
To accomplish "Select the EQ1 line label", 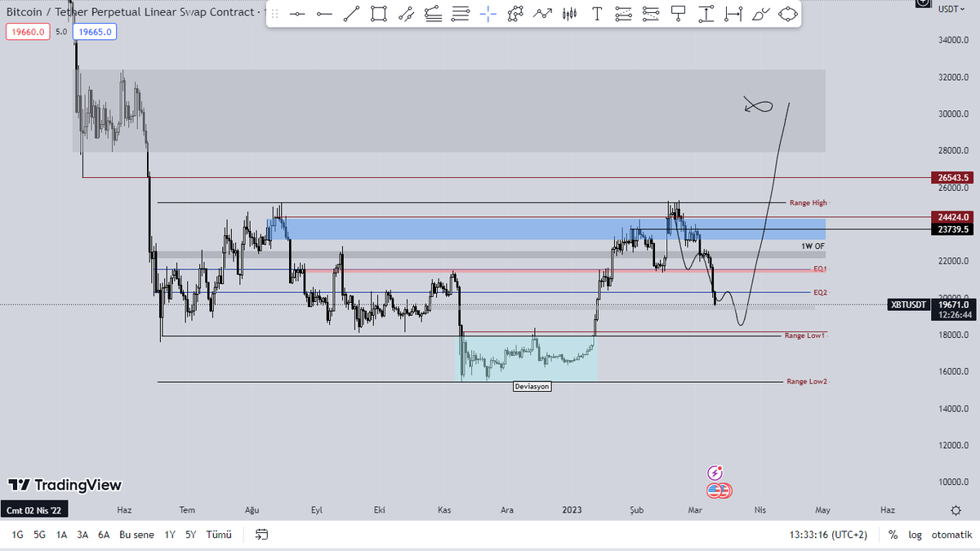I will pos(820,269).
